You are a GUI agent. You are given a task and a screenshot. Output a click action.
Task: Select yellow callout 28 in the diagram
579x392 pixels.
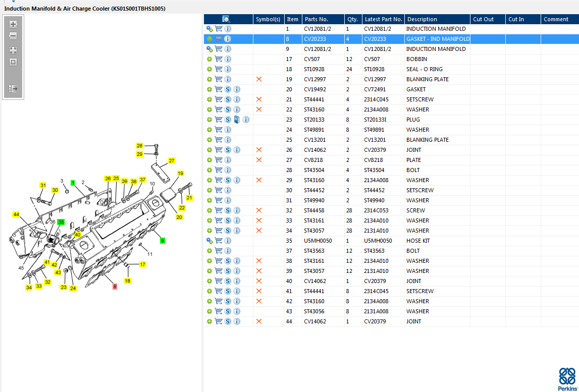(139, 145)
